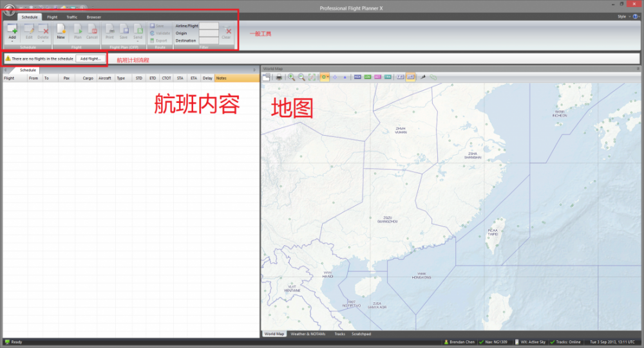
Task: Click the Cancel flight icon
Action: tap(92, 31)
